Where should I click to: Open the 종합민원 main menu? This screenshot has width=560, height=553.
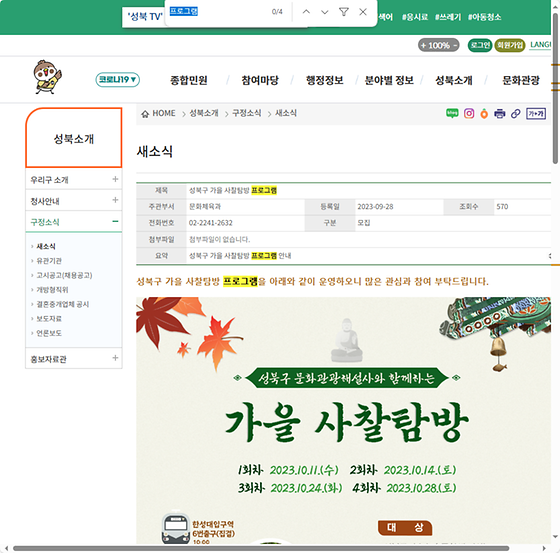pos(189,80)
